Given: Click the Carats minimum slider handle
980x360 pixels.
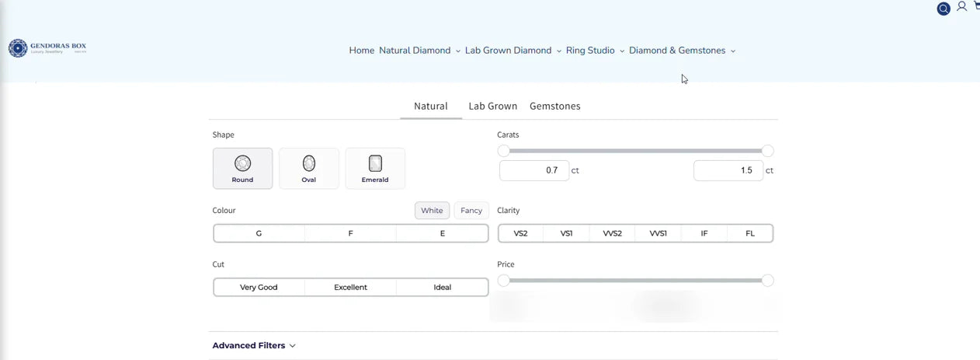Looking at the screenshot, I should pos(504,151).
